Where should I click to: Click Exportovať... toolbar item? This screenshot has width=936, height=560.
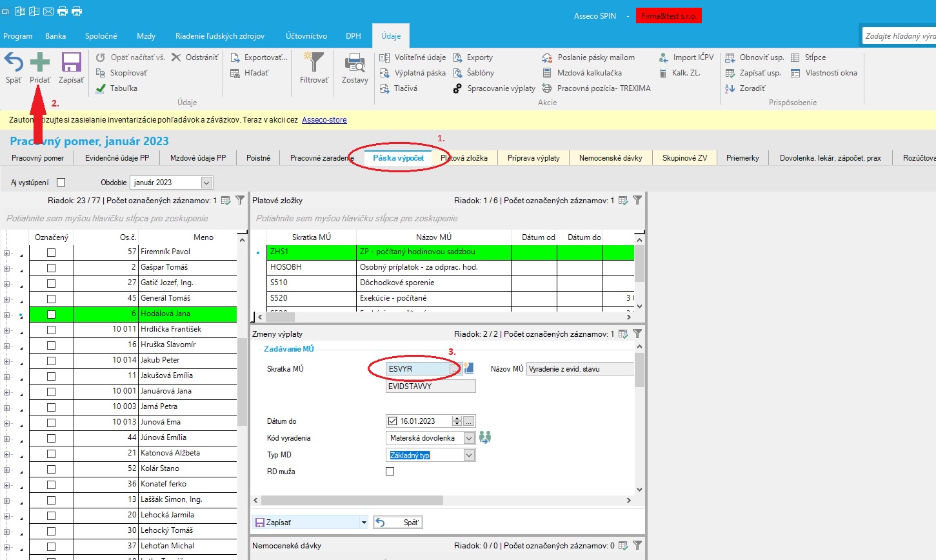click(x=259, y=57)
